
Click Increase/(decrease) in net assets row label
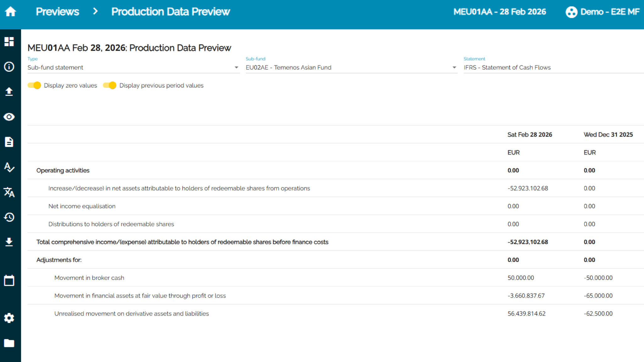coord(179,188)
